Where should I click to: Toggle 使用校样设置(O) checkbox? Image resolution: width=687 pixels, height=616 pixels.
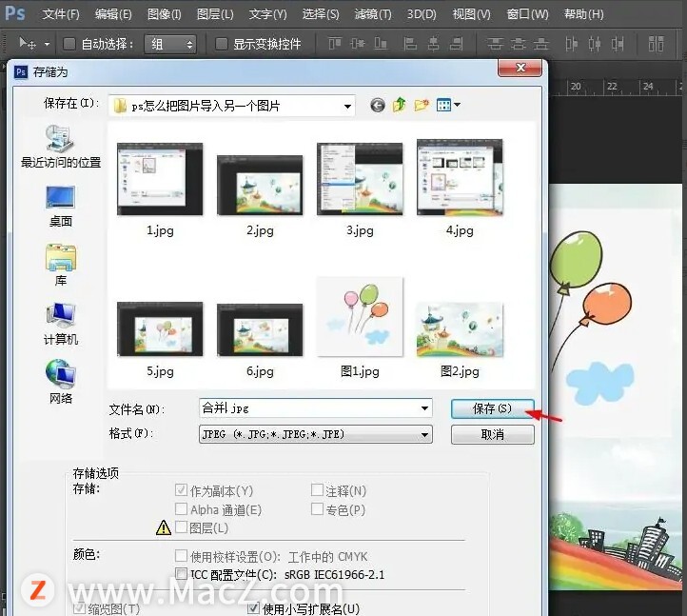click(x=181, y=556)
